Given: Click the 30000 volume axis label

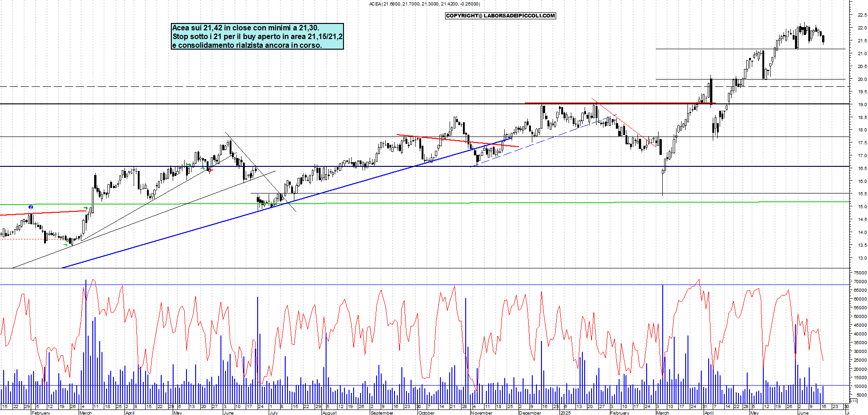Looking at the screenshot, I should coord(860,352).
